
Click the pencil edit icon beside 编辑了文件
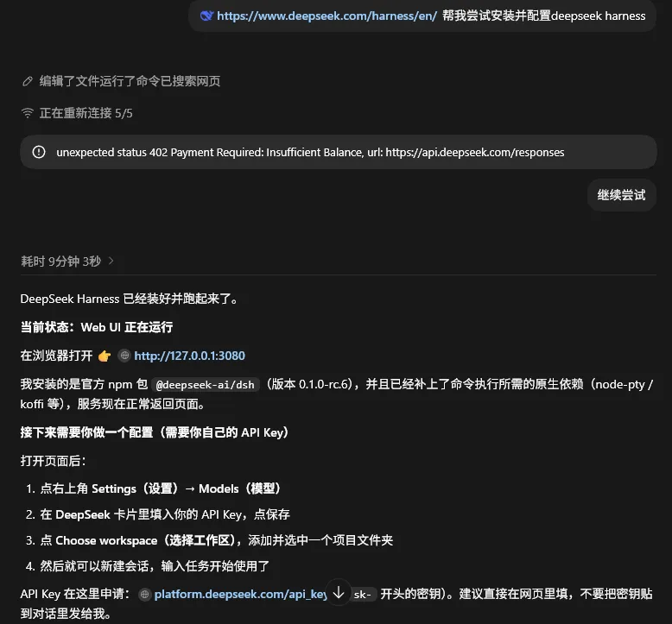pos(28,81)
